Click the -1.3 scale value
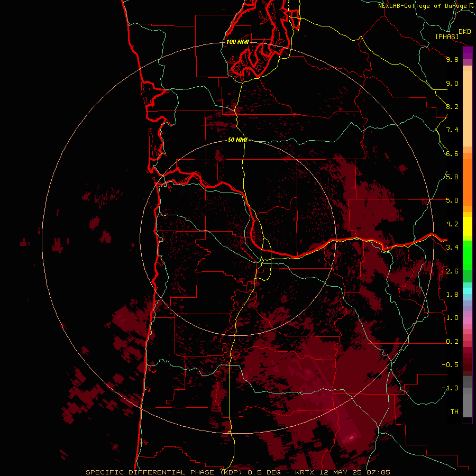This screenshot has height=476, width=476. coord(450,388)
